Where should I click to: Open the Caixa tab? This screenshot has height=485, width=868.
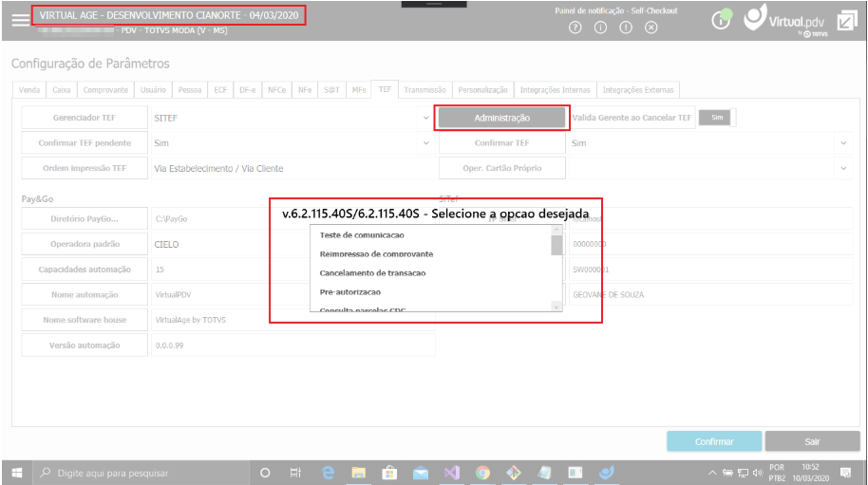[x=62, y=90]
